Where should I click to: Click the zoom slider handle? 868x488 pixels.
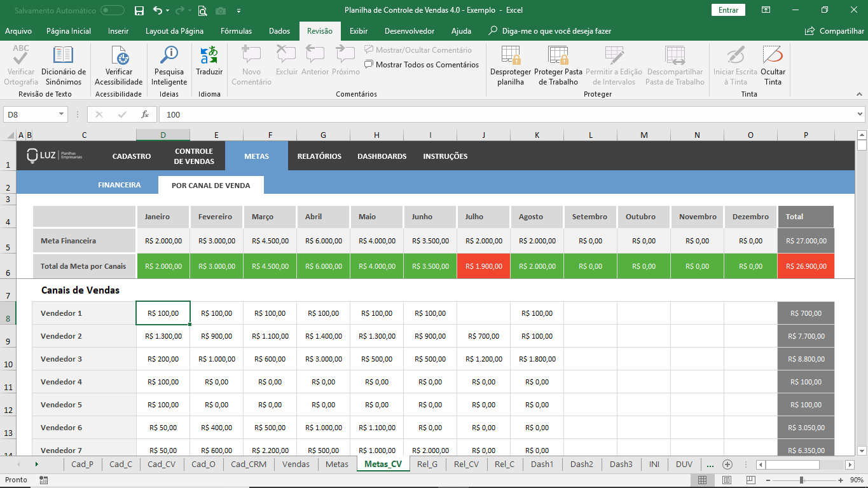click(801, 480)
